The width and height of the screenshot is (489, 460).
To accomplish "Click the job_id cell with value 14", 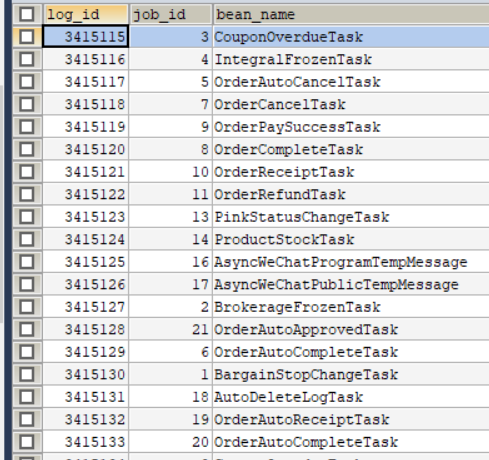I will tap(171, 239).
